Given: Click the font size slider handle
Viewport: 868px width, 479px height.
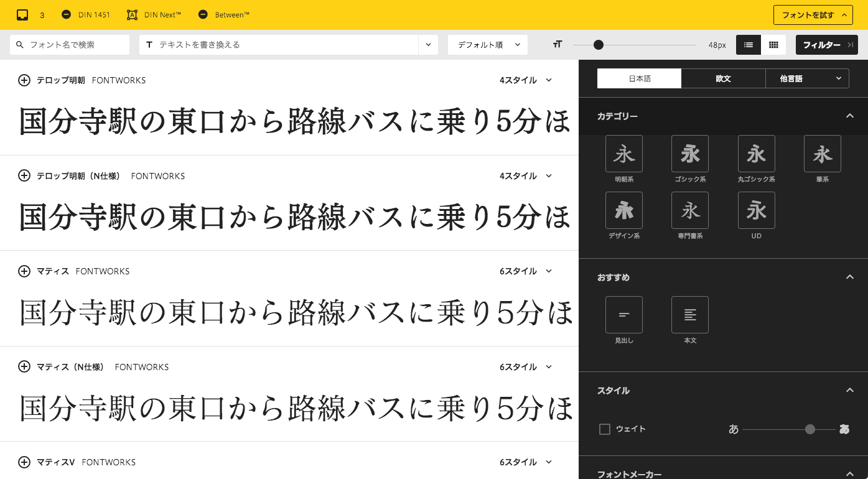Looking at the screenshot, I should pos(599,45).
